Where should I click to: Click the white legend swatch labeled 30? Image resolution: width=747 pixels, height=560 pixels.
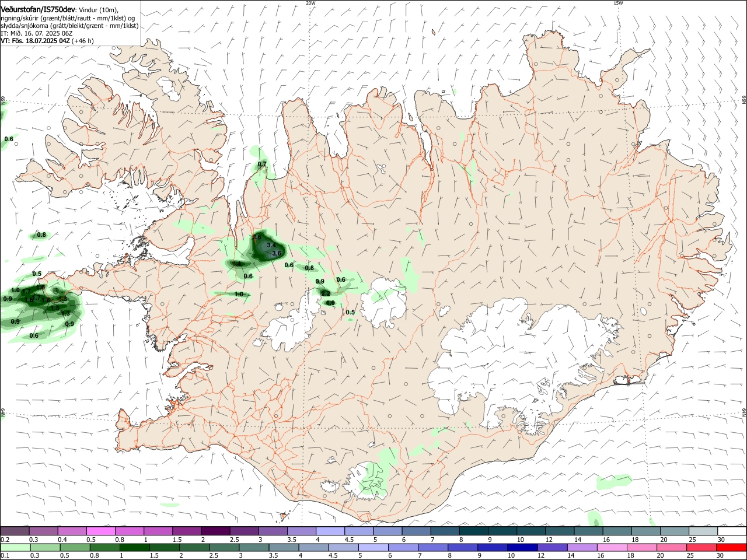tap(732, 531)
